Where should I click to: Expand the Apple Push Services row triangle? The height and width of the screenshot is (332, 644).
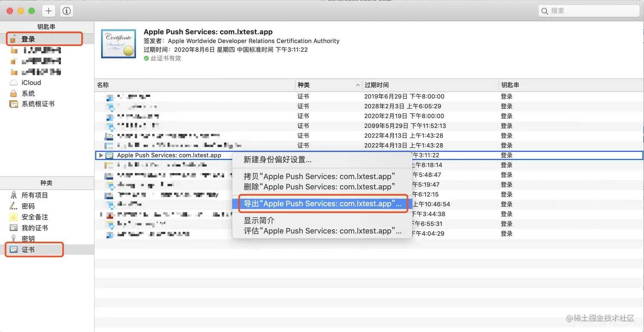tap(101, 156)
